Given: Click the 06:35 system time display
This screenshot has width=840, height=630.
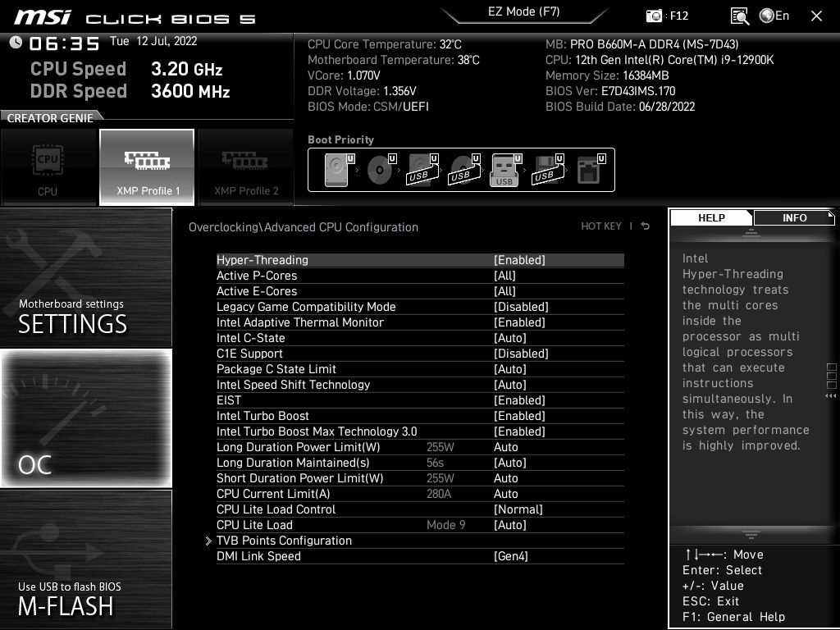Looking at the screenshot, I should point(64,43).
